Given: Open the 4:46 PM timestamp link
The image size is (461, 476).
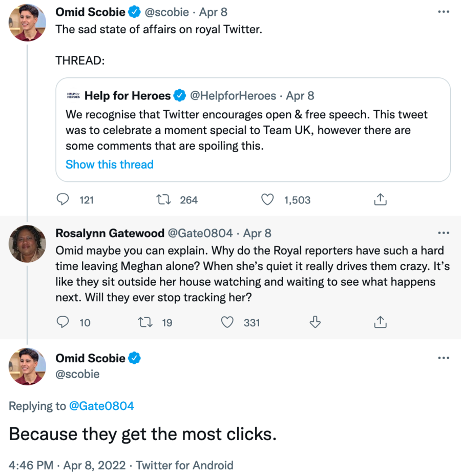Looking at the screenshot, I should click(x=31, y=465).
